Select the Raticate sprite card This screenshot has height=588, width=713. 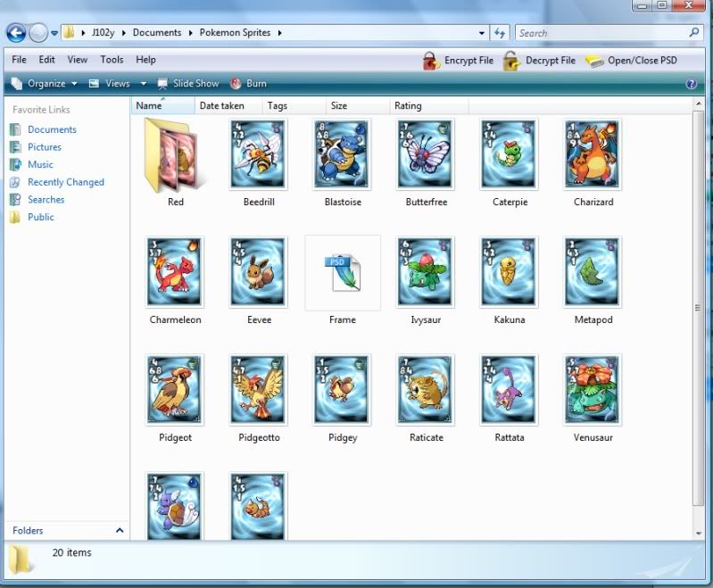[x=426, y=390]
